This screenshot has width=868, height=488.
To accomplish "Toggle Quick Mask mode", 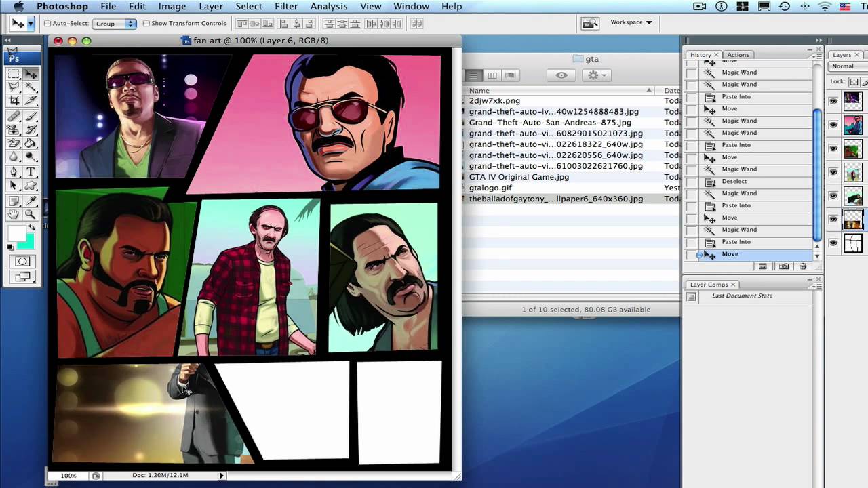I will click(22, 262).
